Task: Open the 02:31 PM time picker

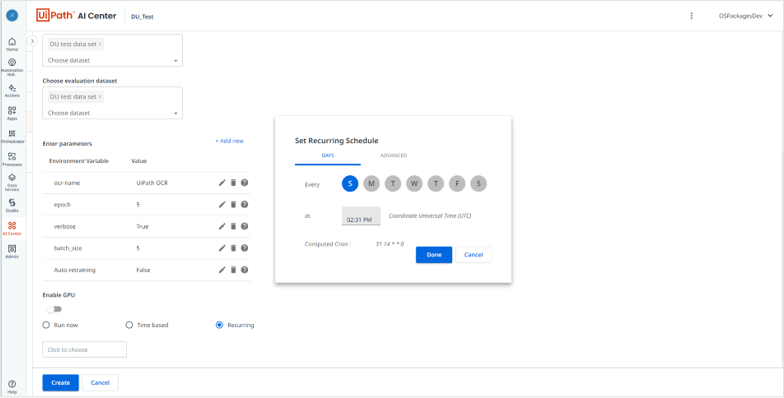Action: pos(361,216)
